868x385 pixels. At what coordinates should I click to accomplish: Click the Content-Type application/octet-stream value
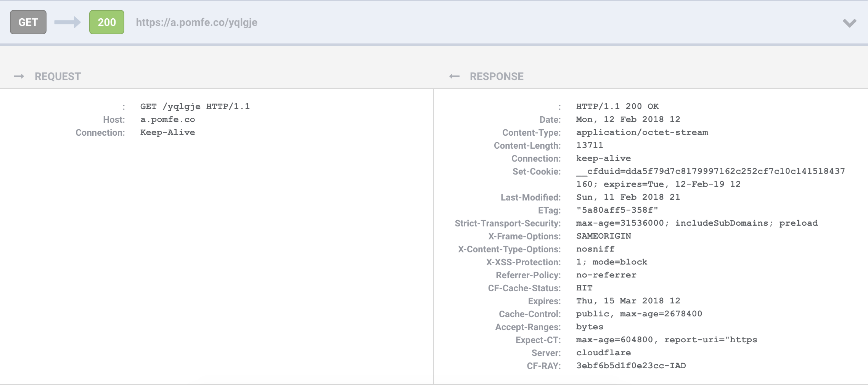[x=642, y=132]
